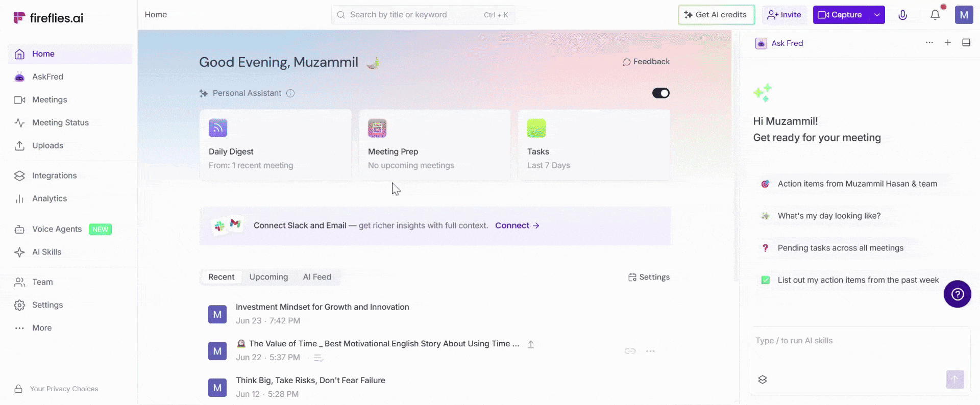Start a new Ask Fred chat with the plus icon
Viewport: 980px width, 405px height.
tap(948, 43)
